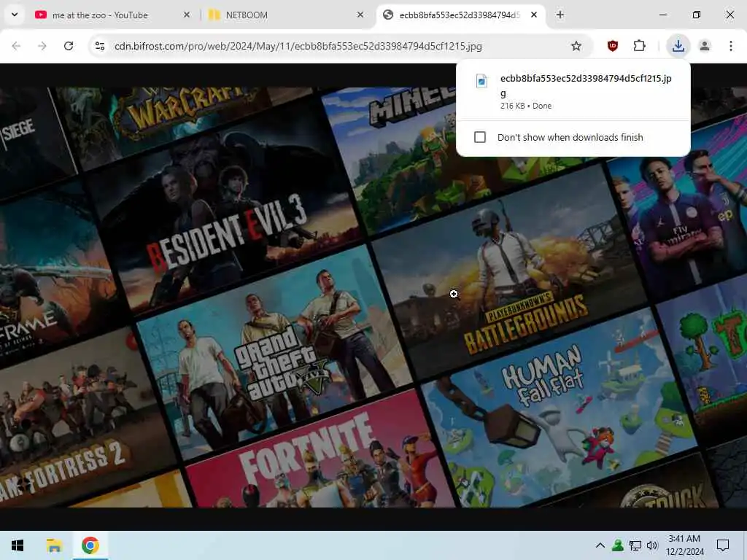Open Chrome three-dot menu
The width and height of the screenshot is (747, 560).
(x=731, y=46)
